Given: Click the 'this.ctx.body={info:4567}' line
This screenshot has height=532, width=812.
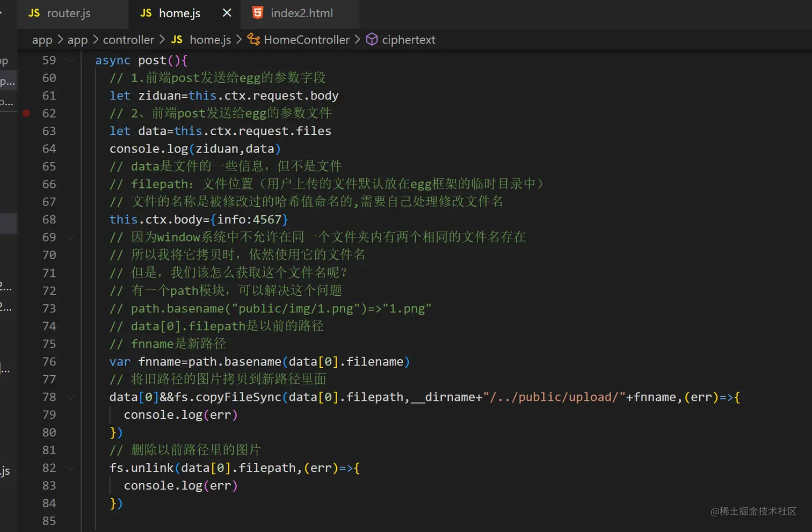Looking at the screenshot, I should [199, 220].
